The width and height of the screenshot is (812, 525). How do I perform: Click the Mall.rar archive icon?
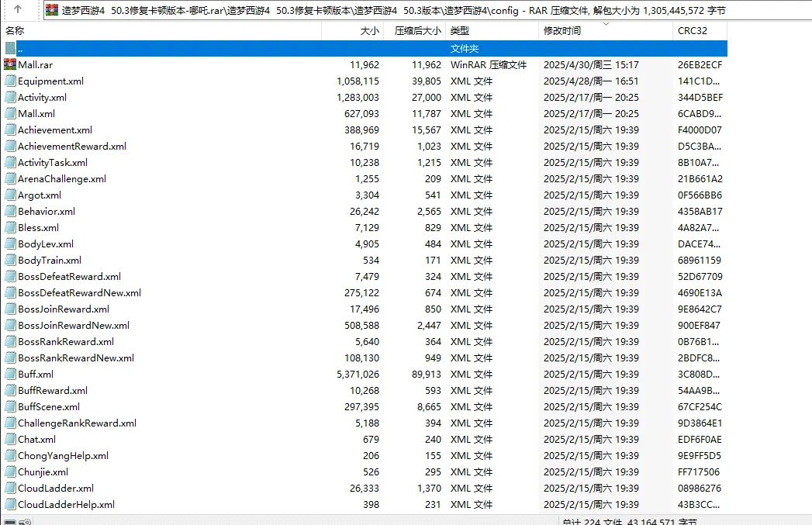[x=10, y=64]
